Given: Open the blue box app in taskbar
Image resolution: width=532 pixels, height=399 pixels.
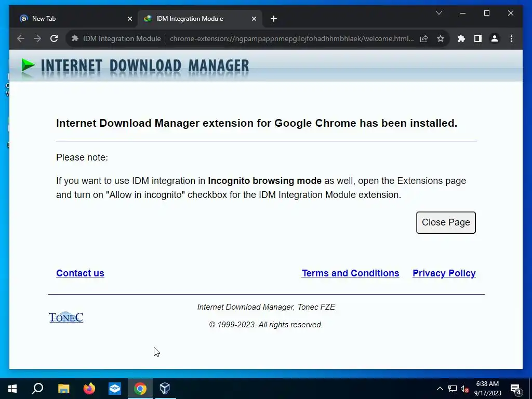Looking at the screenshot, I should (x=115, y=389).
